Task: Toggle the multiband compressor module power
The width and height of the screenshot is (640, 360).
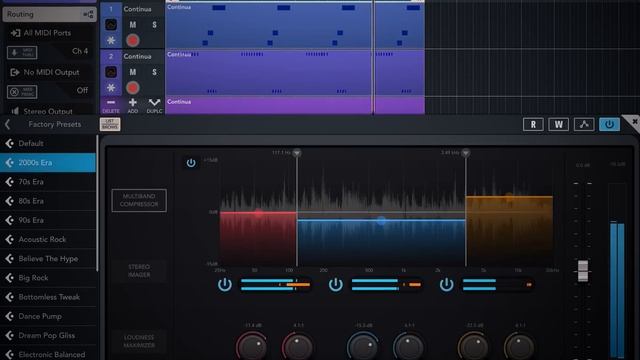Action: [191, 163]
